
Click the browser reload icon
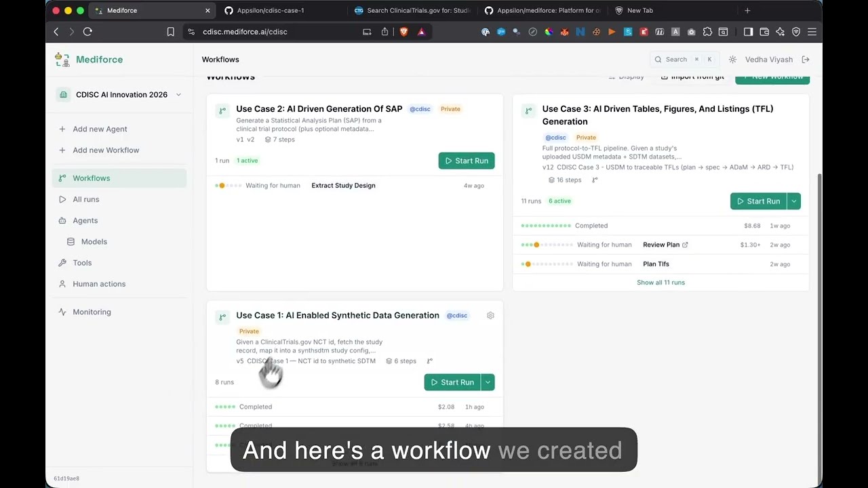coord(87,32)
